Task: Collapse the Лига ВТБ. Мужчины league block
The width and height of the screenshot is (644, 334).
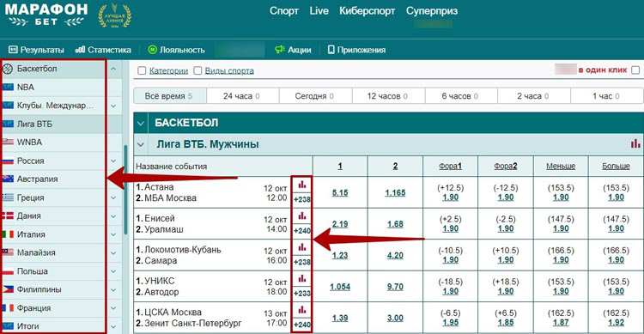Action: [141, 144]
